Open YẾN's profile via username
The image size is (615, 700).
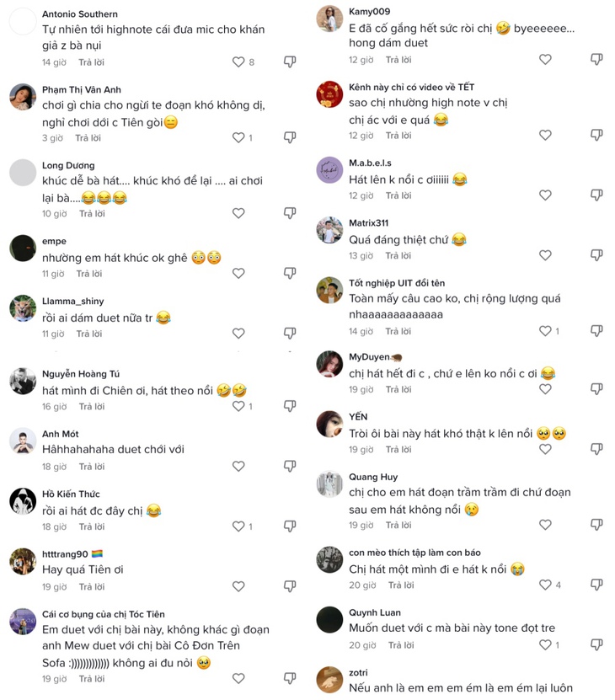pyautogui.click(x=358, y=417)
